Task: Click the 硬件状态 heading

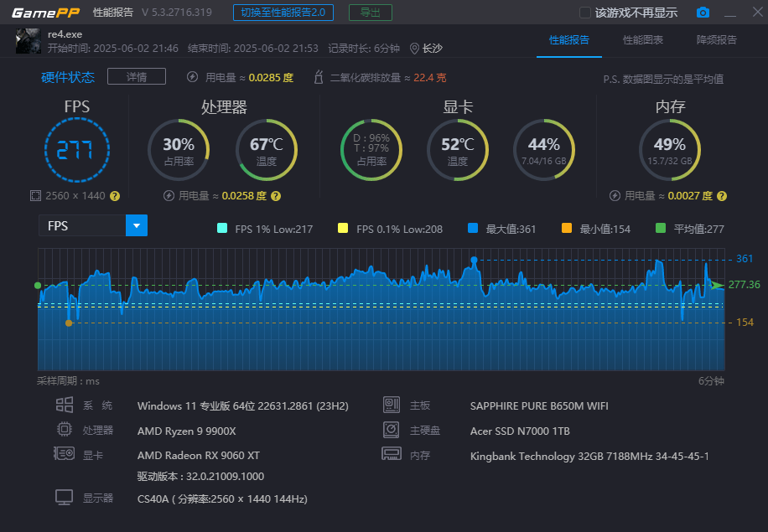Action: click(68, 77)
